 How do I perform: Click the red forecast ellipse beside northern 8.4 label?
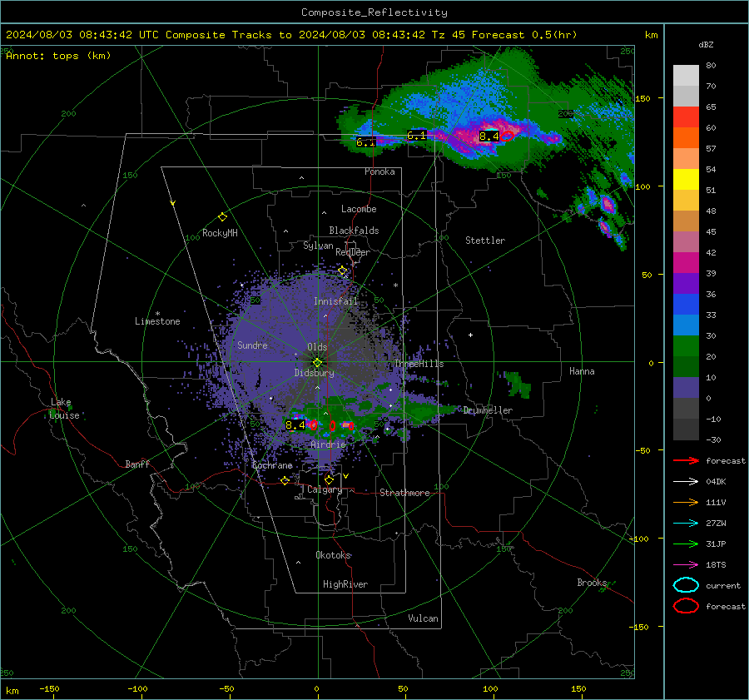[x=508, y=137]
